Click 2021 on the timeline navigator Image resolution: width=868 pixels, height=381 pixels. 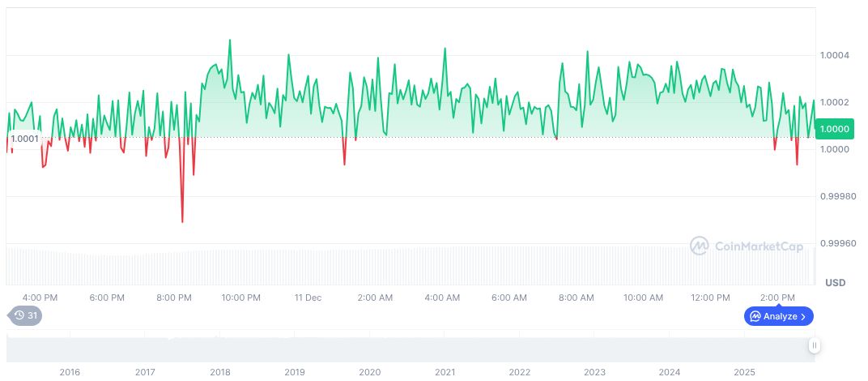pos(445,372)
